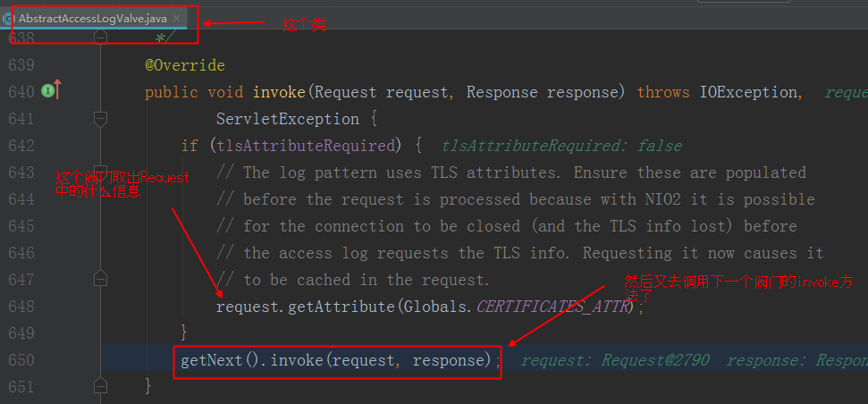Collapse the comment fold marker at line 647
Screen dimensions: 868x404
pyautogui.click(x=100, y=278)
